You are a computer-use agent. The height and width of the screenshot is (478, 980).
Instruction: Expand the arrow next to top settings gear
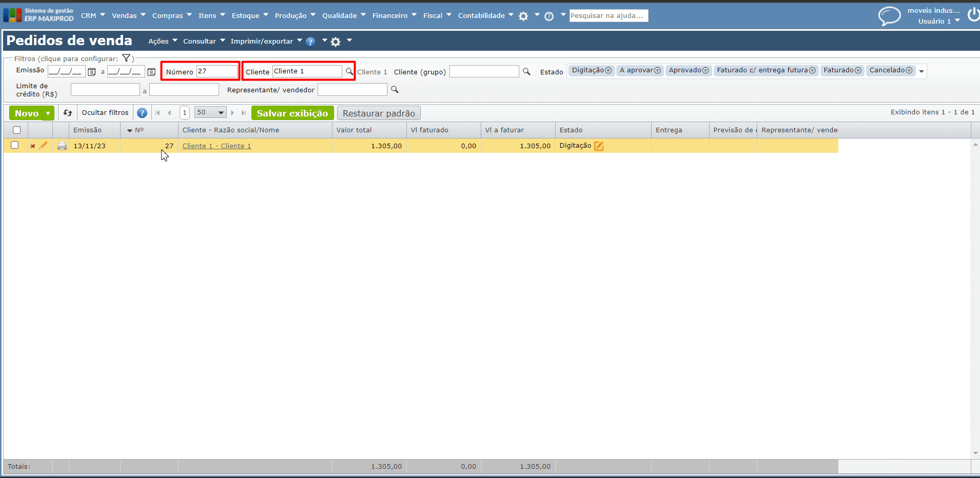point(537,15)
